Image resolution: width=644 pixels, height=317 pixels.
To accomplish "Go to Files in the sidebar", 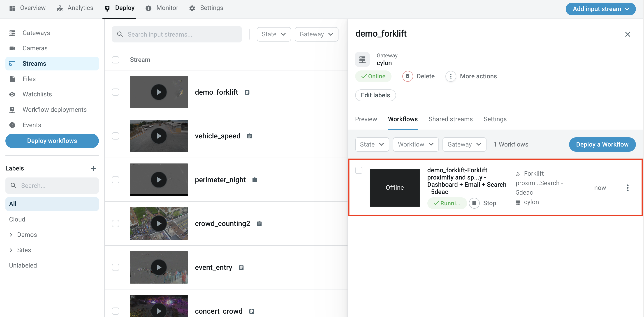I will [x=52, y=79].
